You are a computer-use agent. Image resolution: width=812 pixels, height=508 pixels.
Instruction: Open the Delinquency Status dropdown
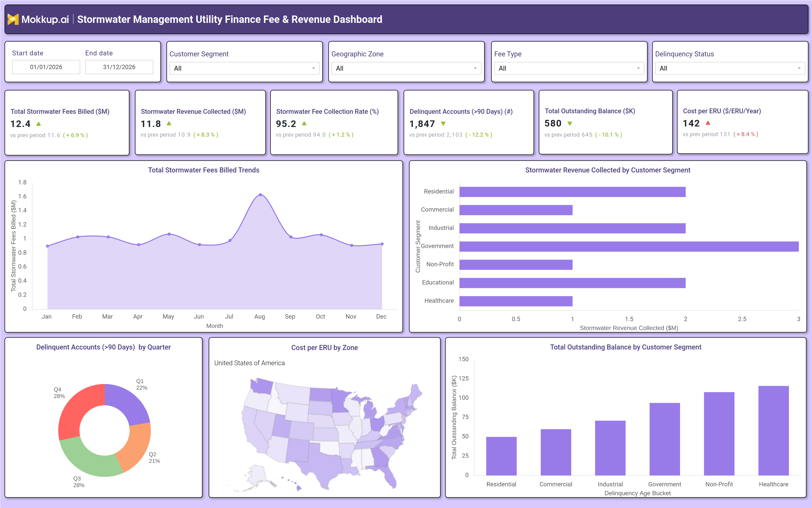point(730,68)
